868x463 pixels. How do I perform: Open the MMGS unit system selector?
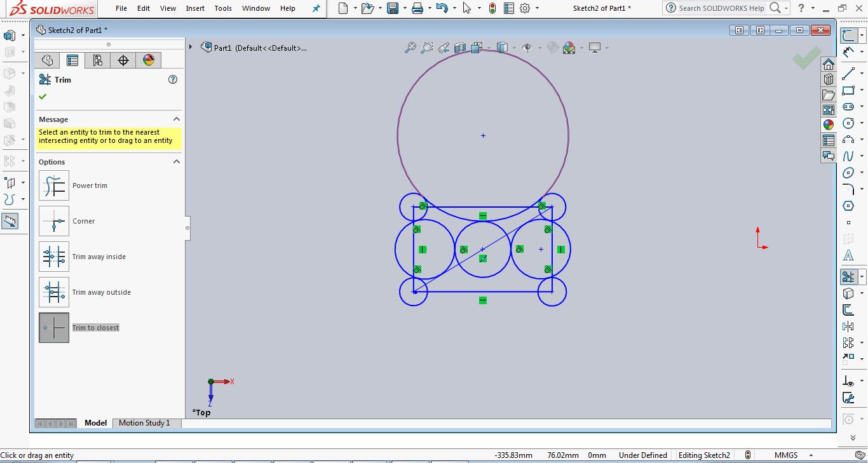[792, 455]
